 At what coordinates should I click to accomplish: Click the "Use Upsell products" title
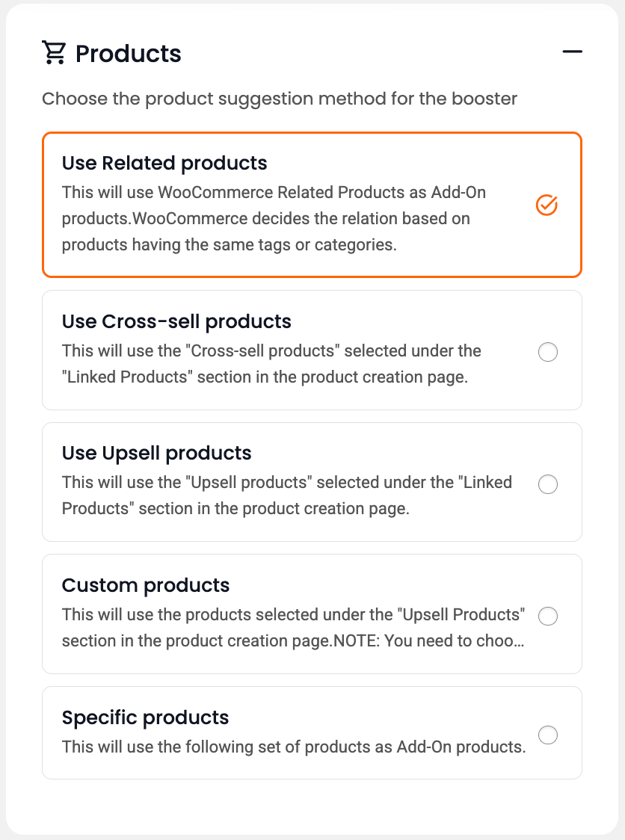coord(156,453)
